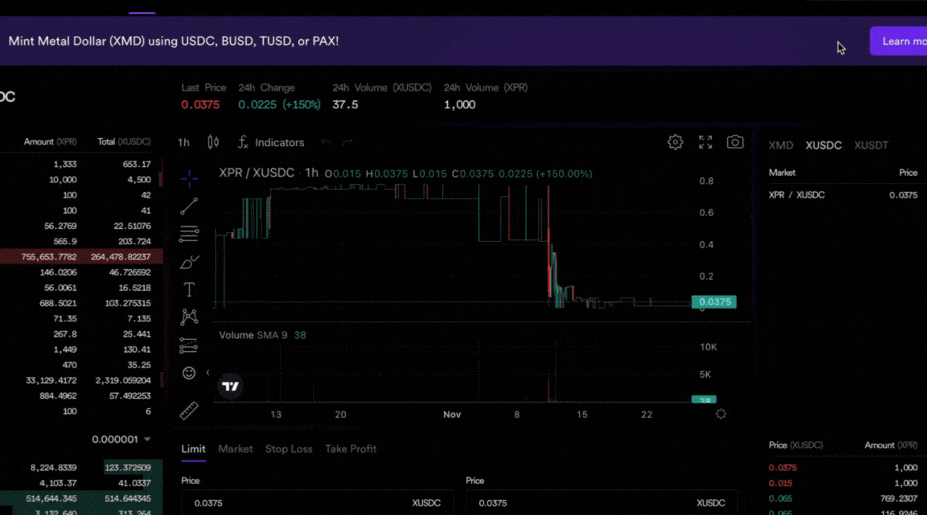Switch to the Take Profit tab

[x=351, y=449]
